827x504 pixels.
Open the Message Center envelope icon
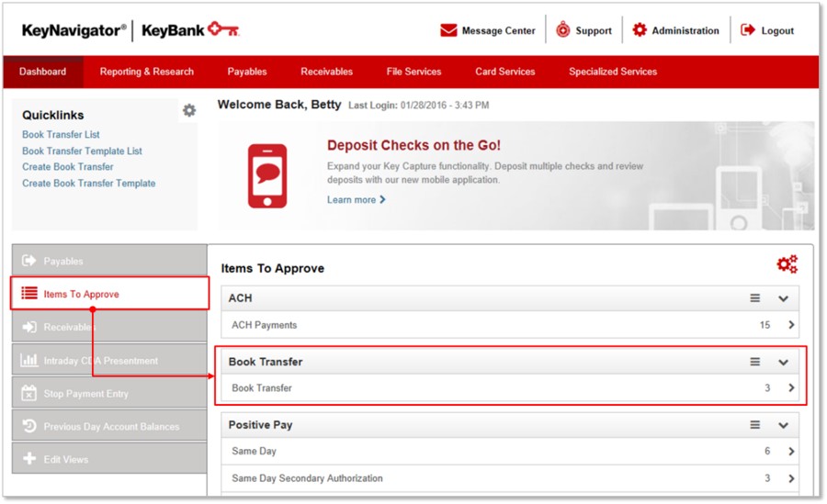448,30
